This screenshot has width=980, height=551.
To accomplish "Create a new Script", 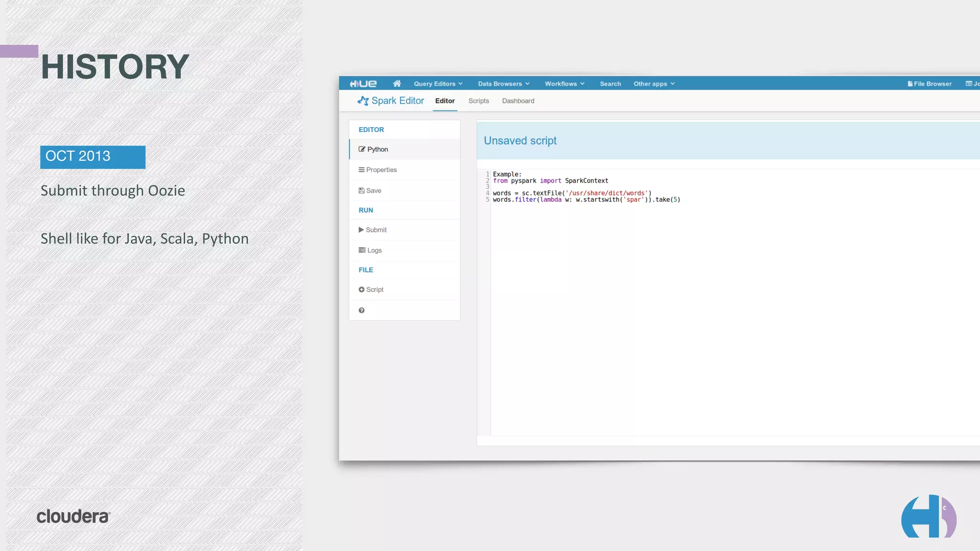I will coord(405,289).
